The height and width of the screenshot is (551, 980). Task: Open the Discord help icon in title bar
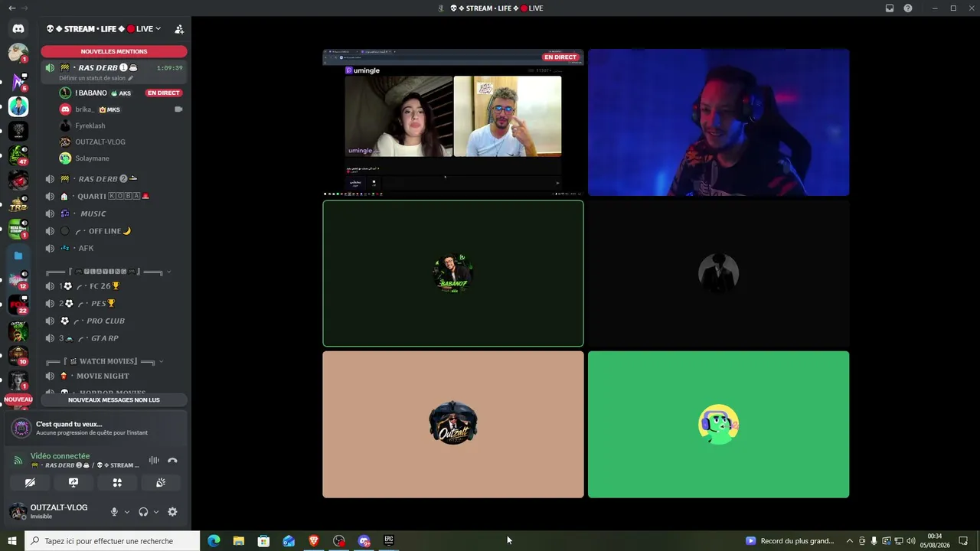point(908,8)
